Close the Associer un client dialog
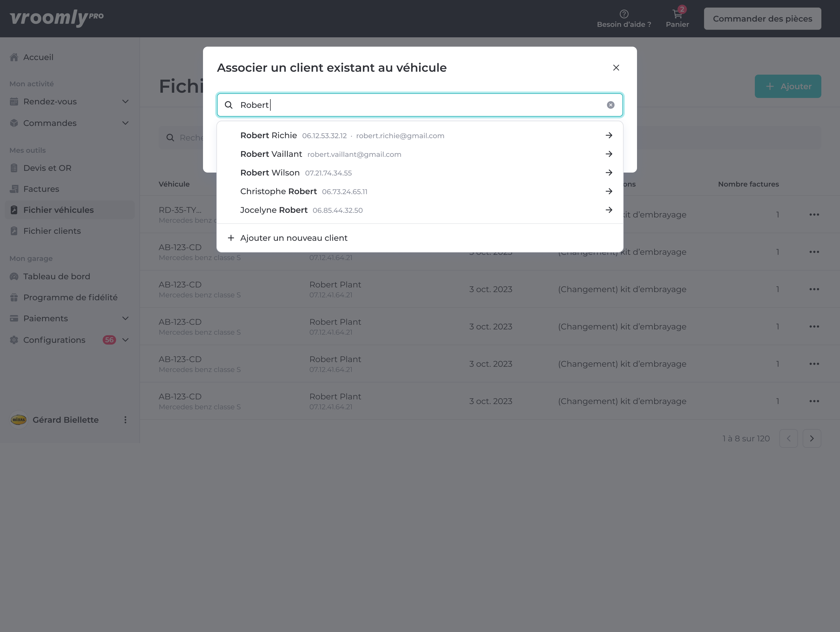Viewport: 840px width, 632px height. [x=616, y=68]
